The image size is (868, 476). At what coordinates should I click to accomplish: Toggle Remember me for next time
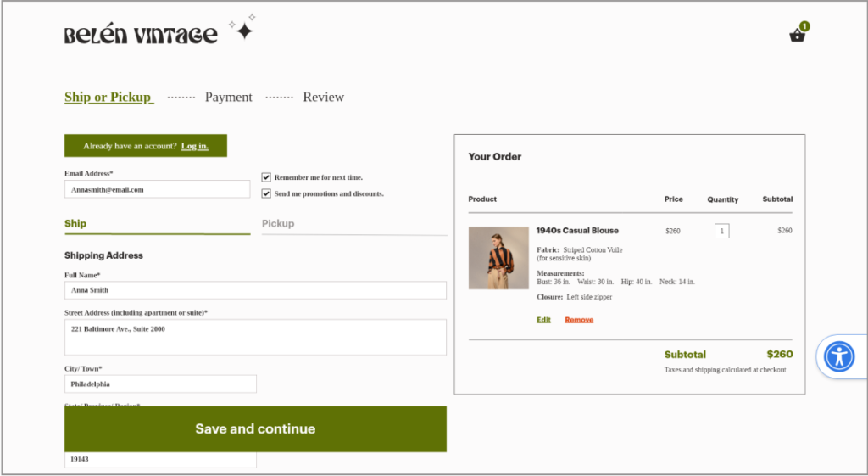(x=266, y=177)
